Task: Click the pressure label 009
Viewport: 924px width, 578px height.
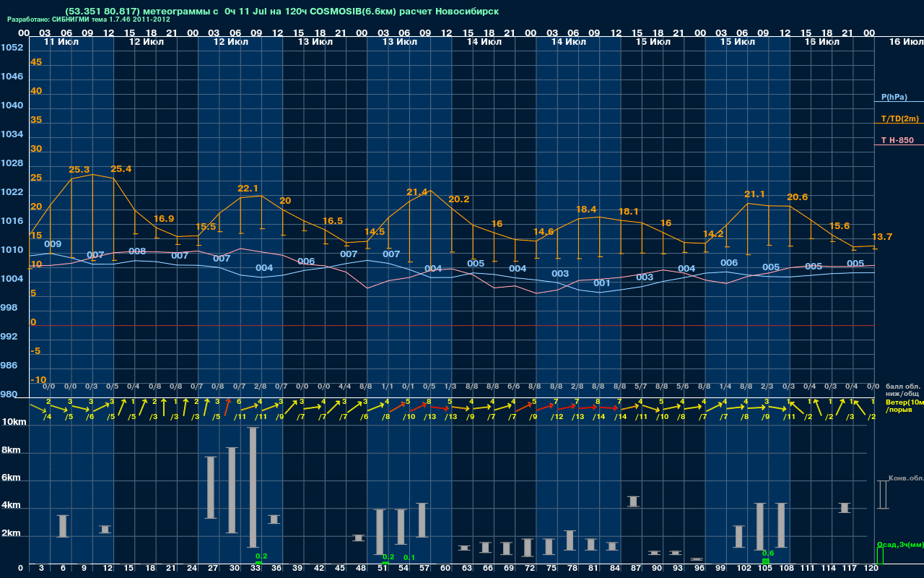Action: 53,244
